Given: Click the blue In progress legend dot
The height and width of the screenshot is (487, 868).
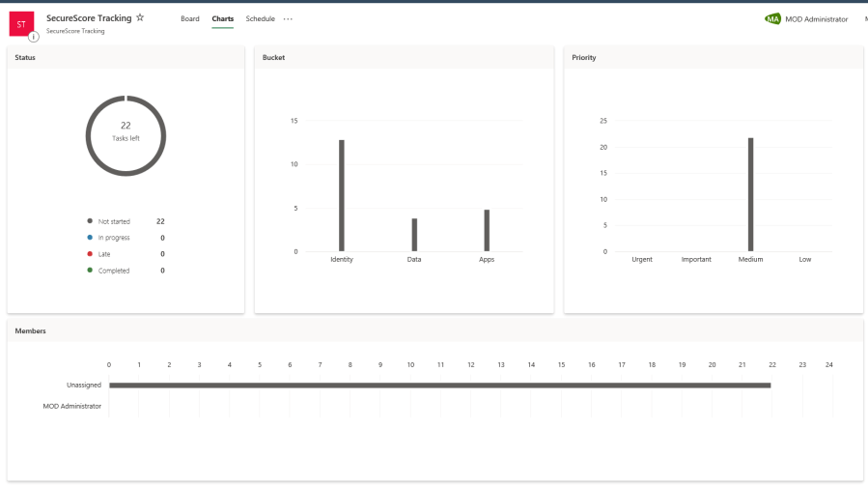Looking at the screenshot, I should pos(90,238).
